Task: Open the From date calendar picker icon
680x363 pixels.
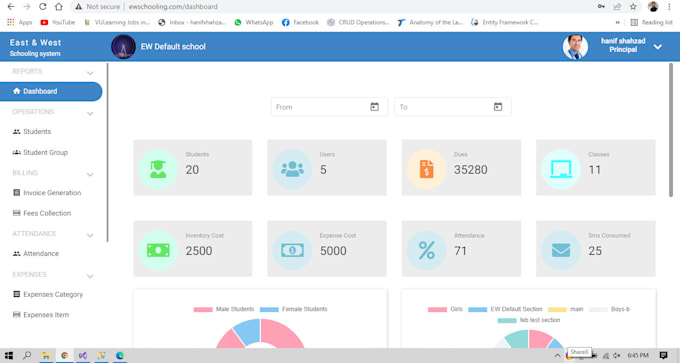Action: pyautogui.click(x=374, y=107)
